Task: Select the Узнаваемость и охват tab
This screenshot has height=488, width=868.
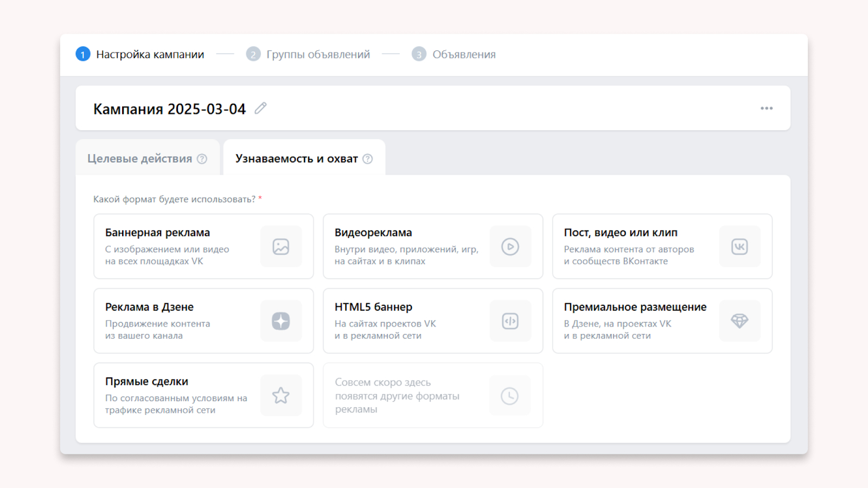Action: coord(296,159)
